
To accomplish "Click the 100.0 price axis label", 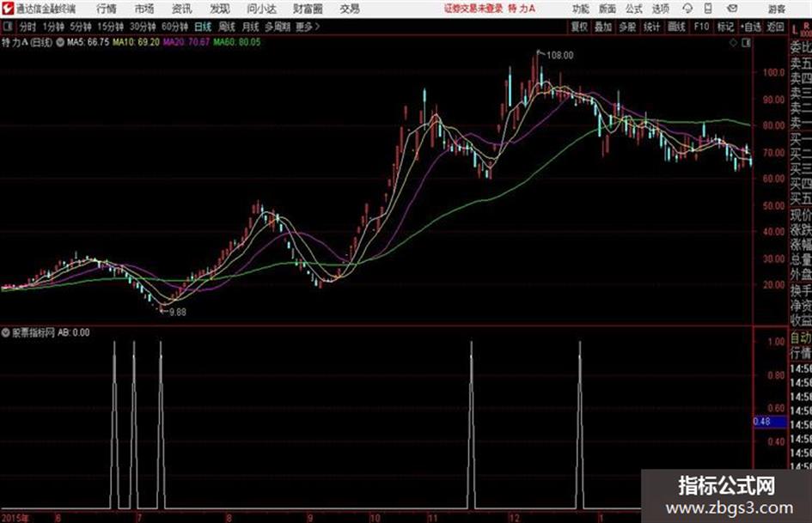I will click(x=773, y=72).
